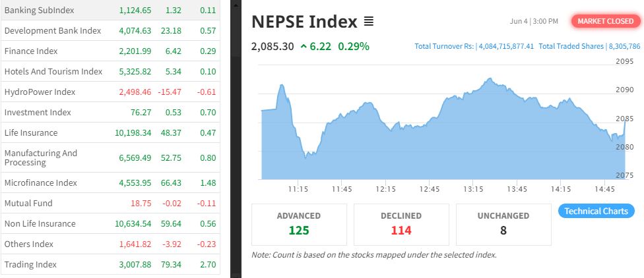Screen dimensions: 644x278
Task: Click the green up-arrow change indicator
Action: [x=303, y=46]
